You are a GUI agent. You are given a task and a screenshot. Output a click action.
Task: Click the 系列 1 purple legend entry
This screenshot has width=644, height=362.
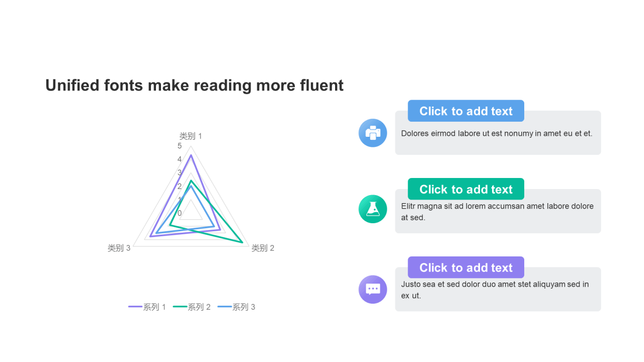pyautogui.click(x=147, y=307)
